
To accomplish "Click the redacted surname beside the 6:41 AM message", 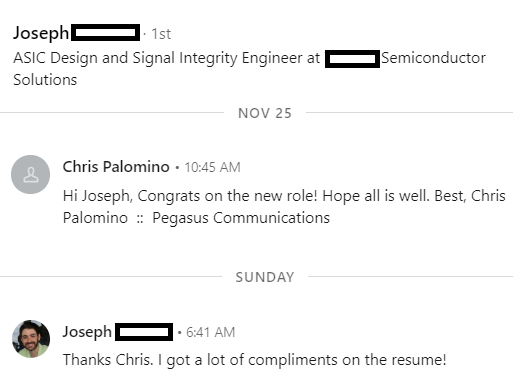I will click(144, 332).
